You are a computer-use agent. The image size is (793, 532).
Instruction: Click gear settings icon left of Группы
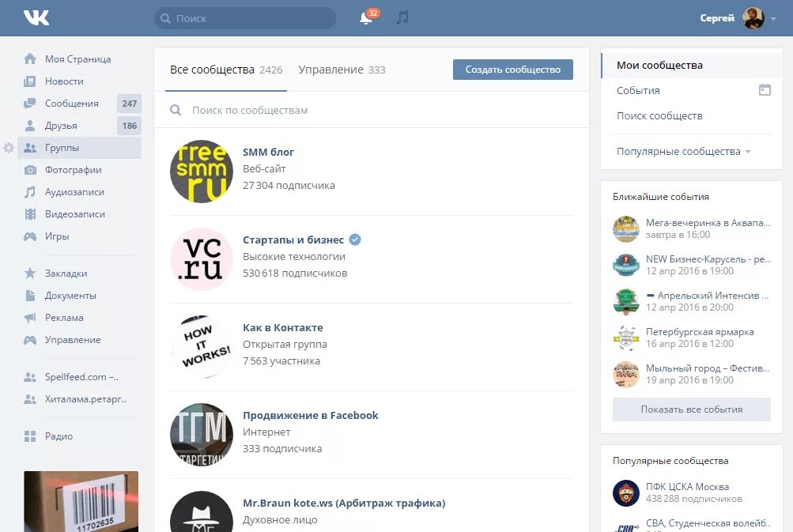click(x=9, y=148)
